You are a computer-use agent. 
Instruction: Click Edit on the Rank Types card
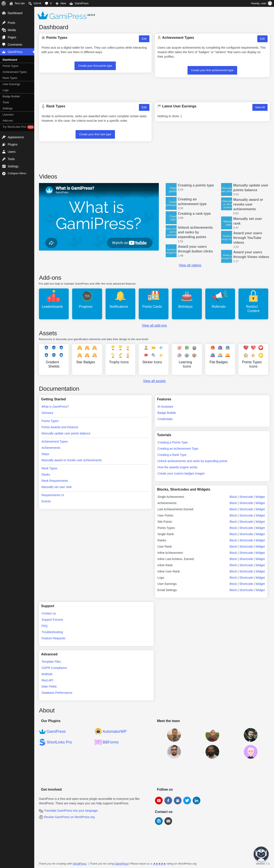(144, 107)
